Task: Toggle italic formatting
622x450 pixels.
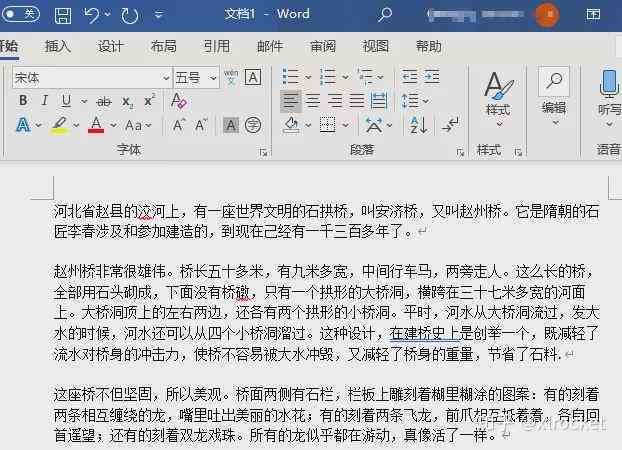Action: point(45,101)
